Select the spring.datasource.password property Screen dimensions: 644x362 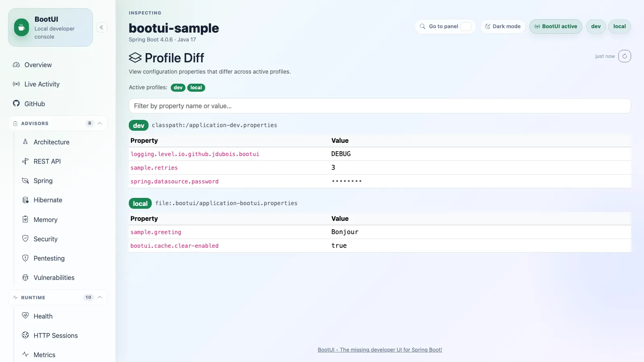pos(174,181)
